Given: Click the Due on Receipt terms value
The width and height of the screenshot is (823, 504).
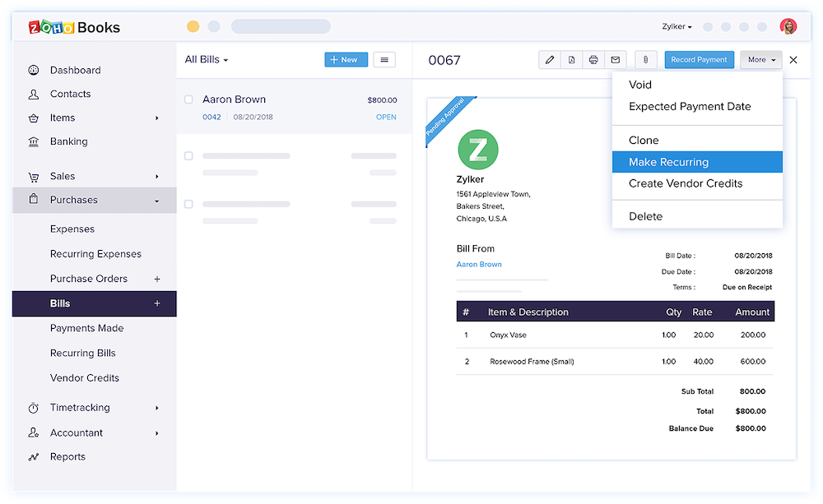Looking at the screenshot, I should coord(747,288).
